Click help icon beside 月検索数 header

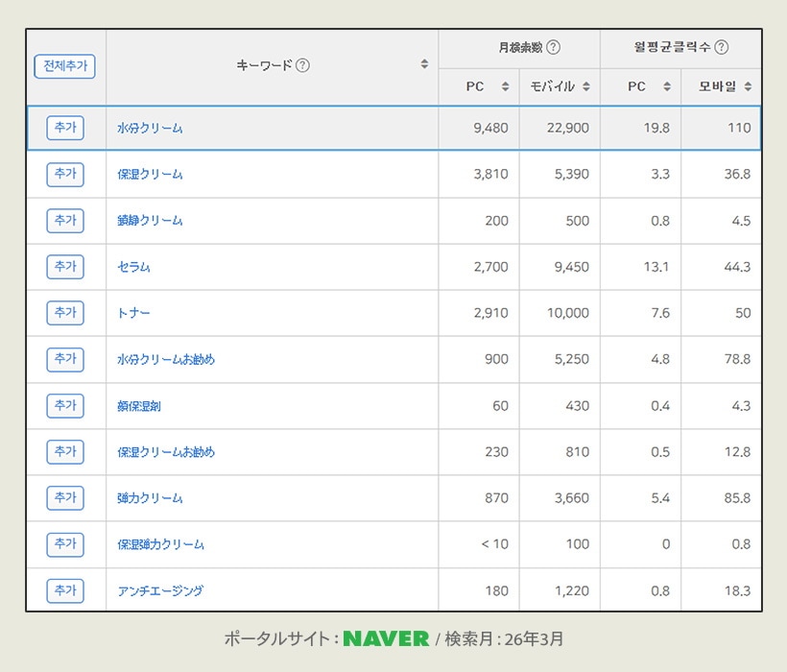[553, 47]
